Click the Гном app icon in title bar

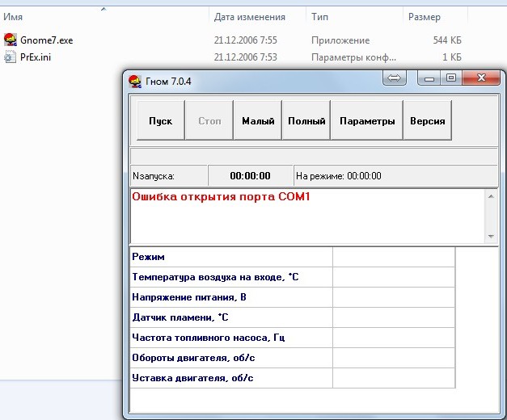tap(135, 82)
